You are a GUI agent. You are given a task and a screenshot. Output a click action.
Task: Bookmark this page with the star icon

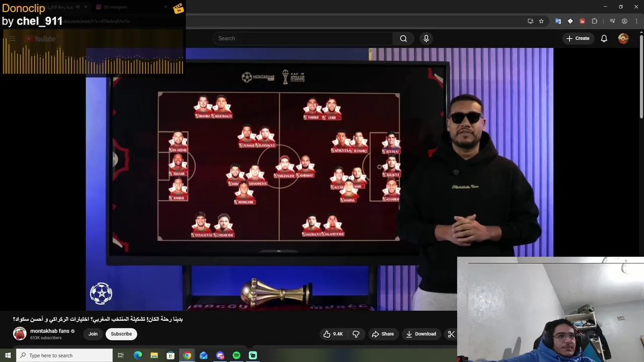pos(541,21)
